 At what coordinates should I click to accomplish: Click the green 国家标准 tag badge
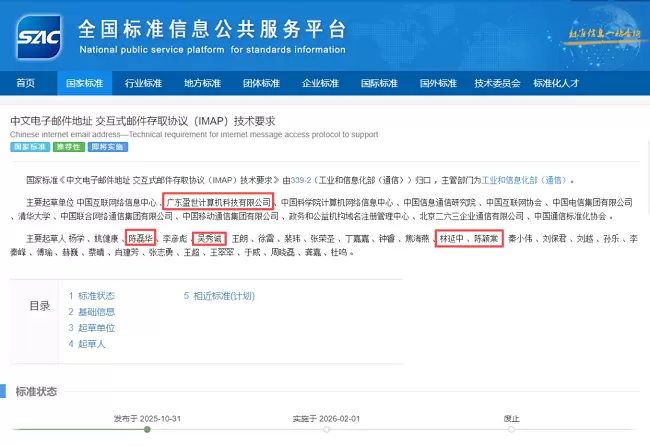[29, 147]
